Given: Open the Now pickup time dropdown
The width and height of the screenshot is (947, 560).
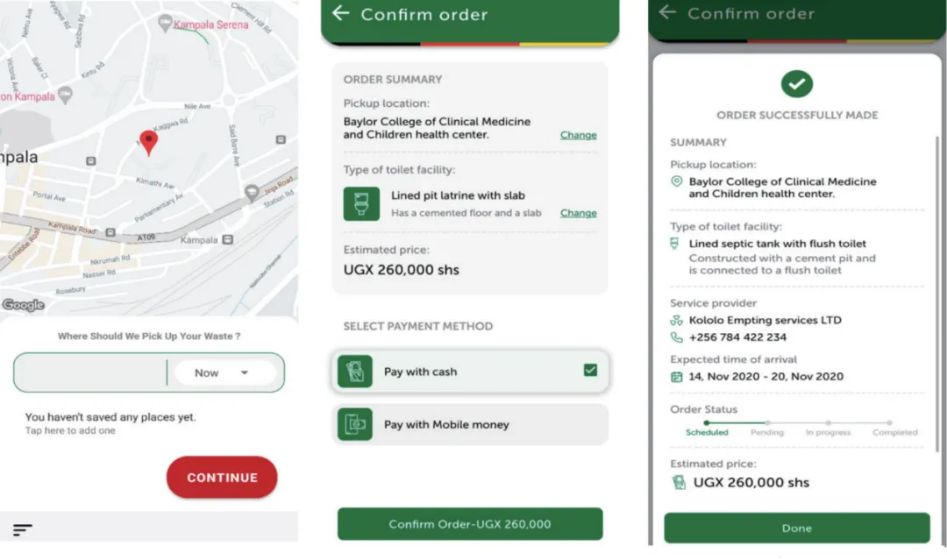Looking at the screenshot, I should [224, 372].
